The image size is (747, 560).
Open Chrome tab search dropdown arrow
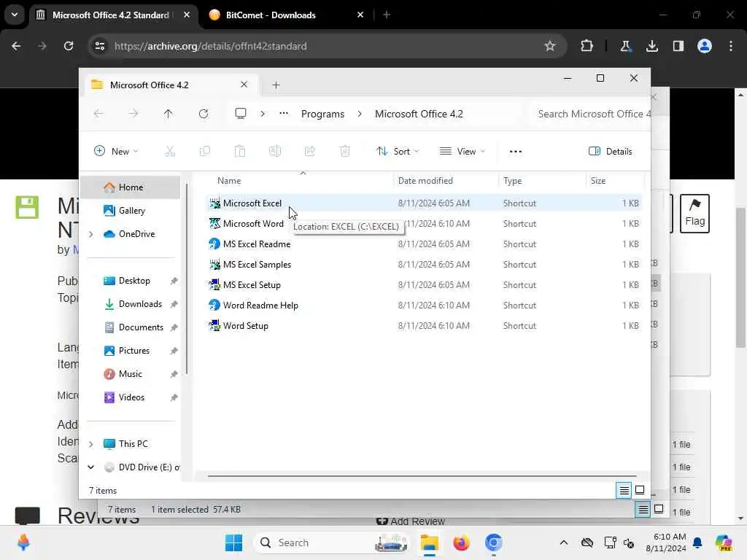click(x=15, y=15)
